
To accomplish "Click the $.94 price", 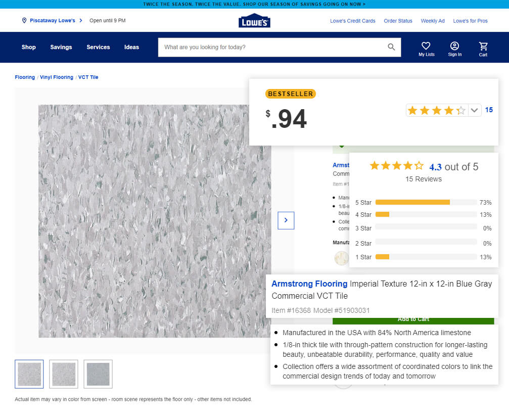I will (x=286, y=118).
